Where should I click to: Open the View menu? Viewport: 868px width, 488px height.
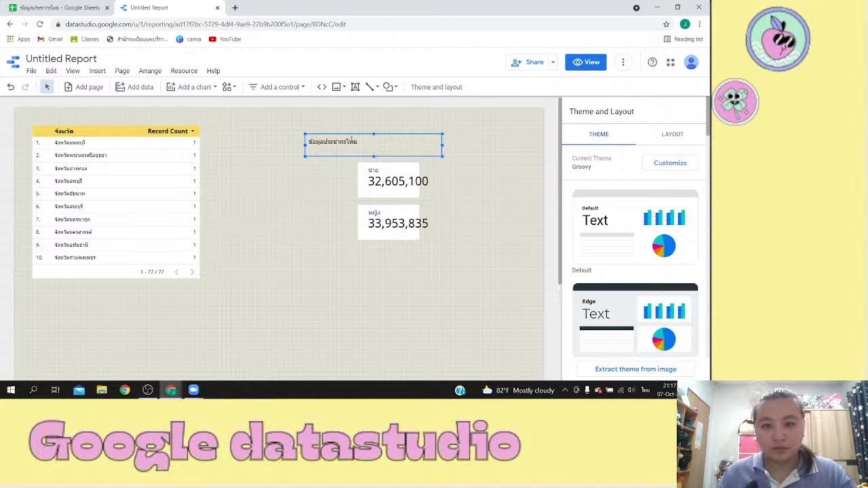pyautogui.click(x=73, y=70)
